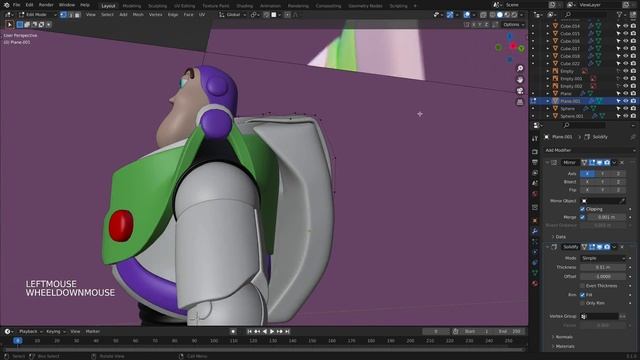This screenshot has height=360, width=640.
Task: Open the View Layer properties tab icon
Action: (535, 173)
